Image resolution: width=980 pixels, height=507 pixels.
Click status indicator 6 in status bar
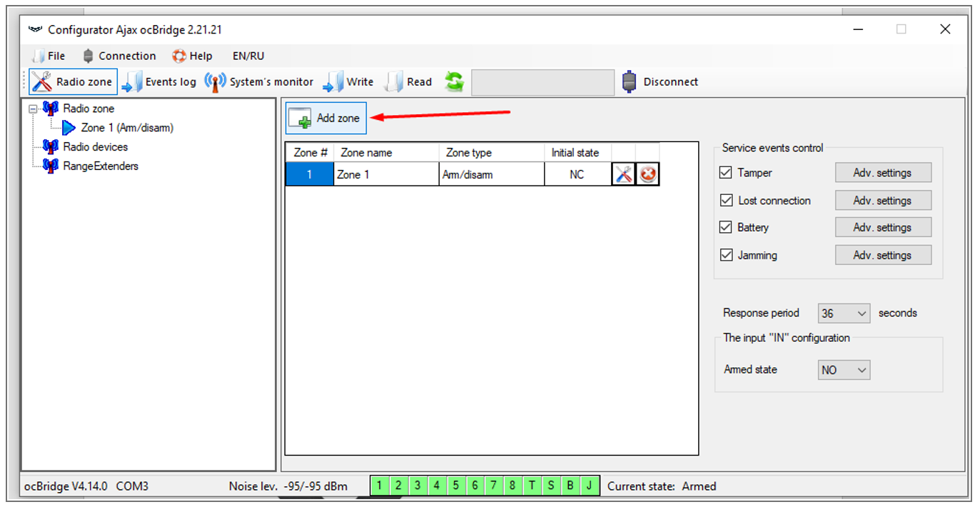475,486
